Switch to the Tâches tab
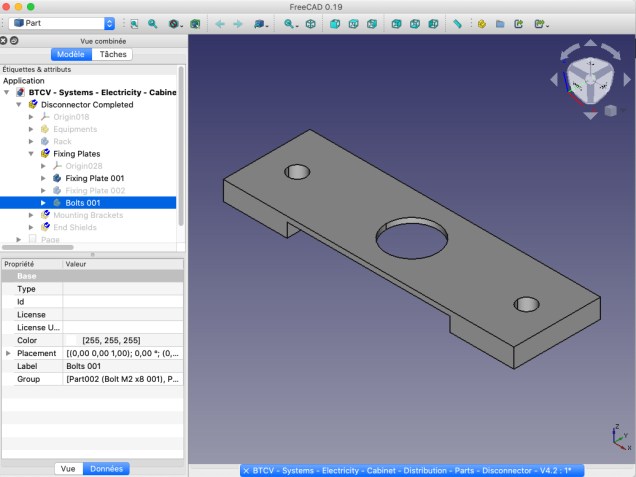 [113, 54]
